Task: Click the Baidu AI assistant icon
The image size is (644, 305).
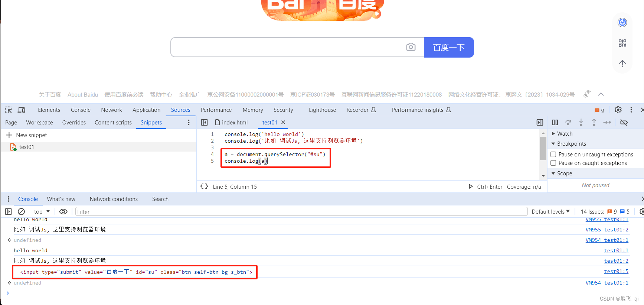Action: point(622,23)
